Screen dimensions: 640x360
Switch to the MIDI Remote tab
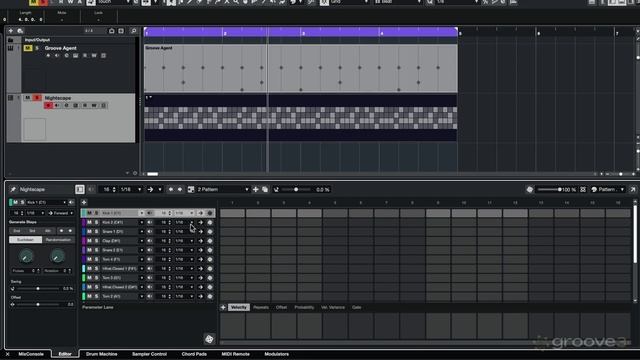pos(236,354)
